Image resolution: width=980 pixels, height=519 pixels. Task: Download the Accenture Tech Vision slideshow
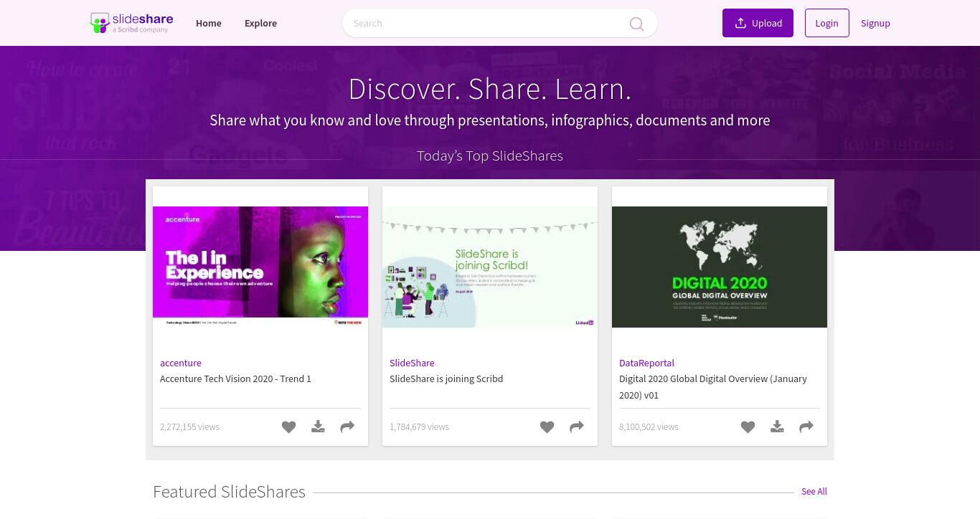coord(318,427)
